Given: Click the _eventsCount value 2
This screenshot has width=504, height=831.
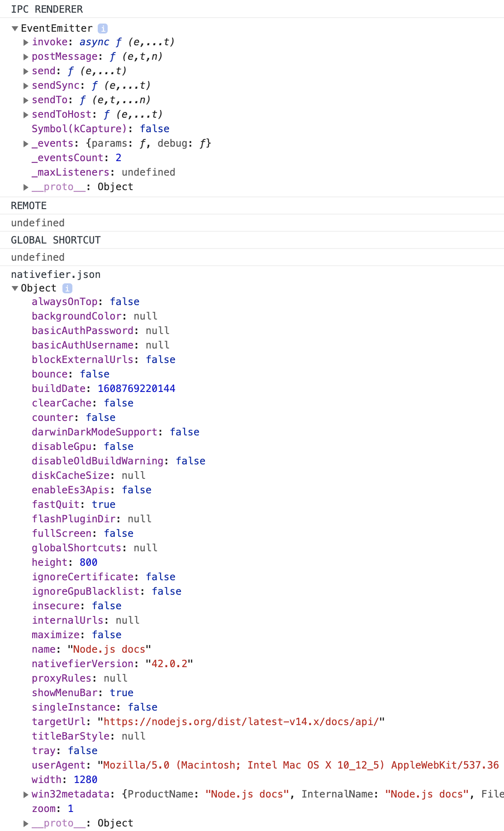Looking at the screenshot, I should pos(119,158).
